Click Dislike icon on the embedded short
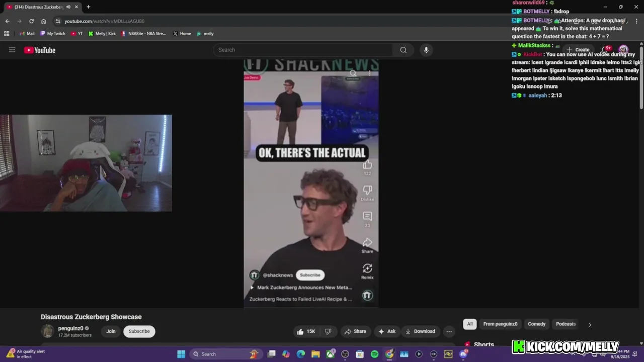Viewport: 644px width, 362px height. pyautogui.click(x=367, y=190)
